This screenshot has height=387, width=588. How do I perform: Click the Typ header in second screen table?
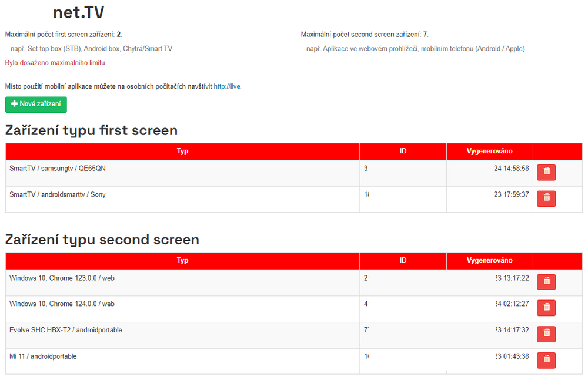click(182, 261)
